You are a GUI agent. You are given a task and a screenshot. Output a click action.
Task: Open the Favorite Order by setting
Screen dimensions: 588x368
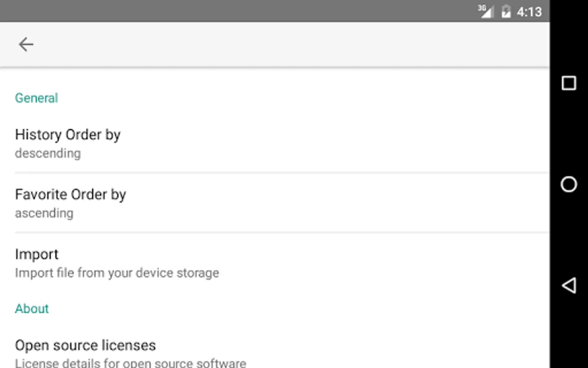(x=71, y=194)
